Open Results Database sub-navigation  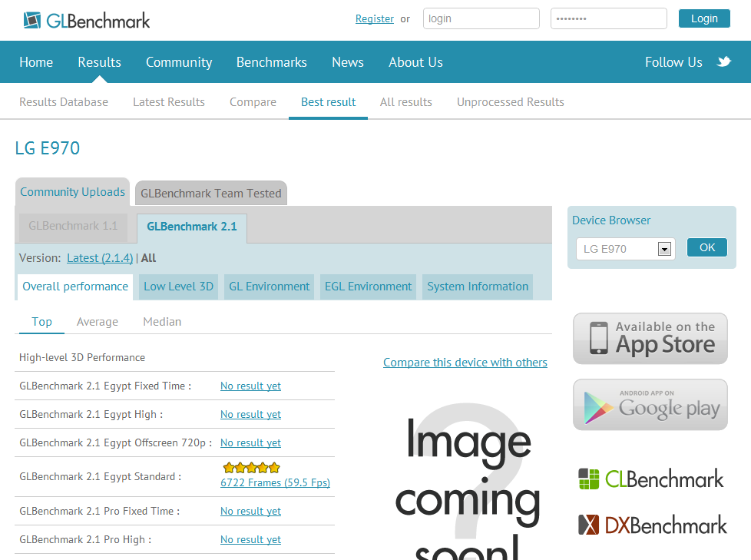[x=64, y=102]
